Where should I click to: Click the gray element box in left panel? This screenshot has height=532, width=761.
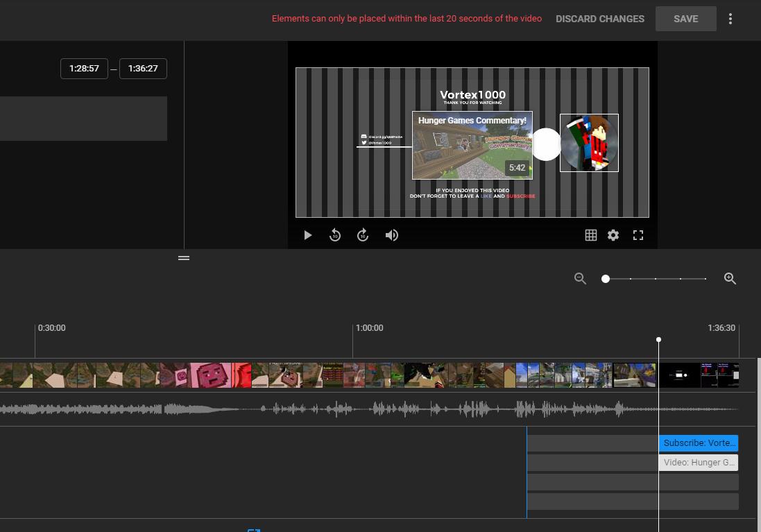83,119
